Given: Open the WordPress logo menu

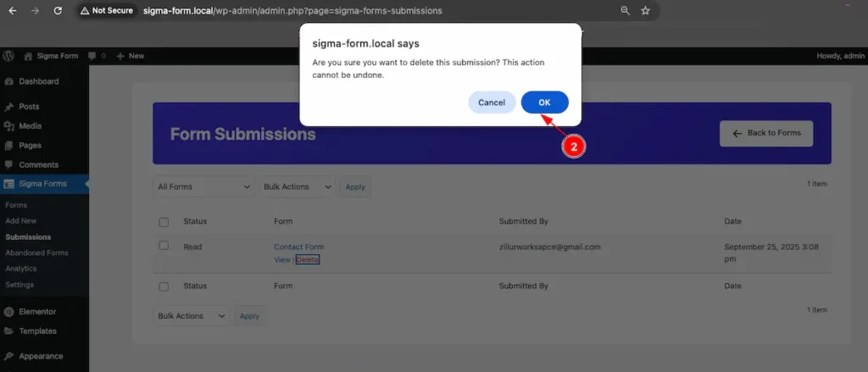Looking at the screenshot, I should click(8, 56).
